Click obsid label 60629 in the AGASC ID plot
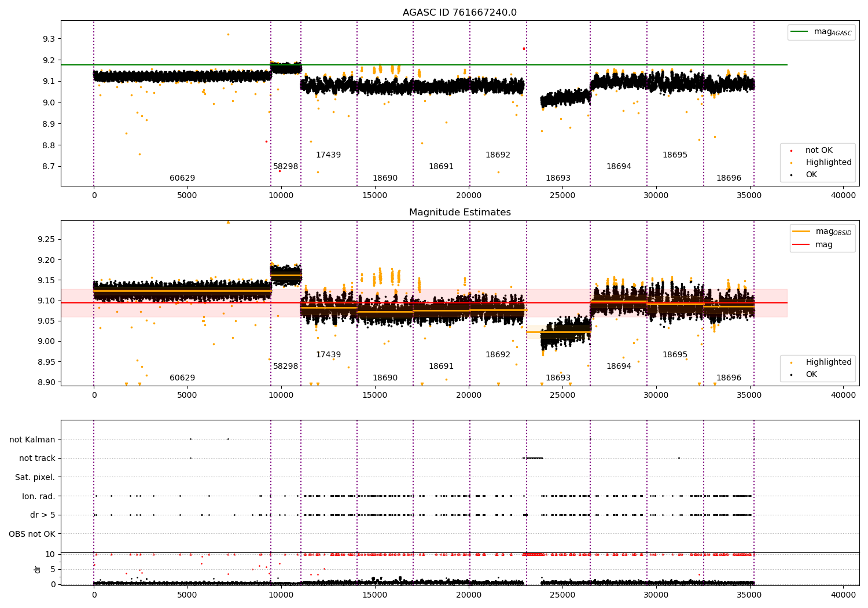Image resolution: width=868 pixels, height=608 pixels. (182, 178)
